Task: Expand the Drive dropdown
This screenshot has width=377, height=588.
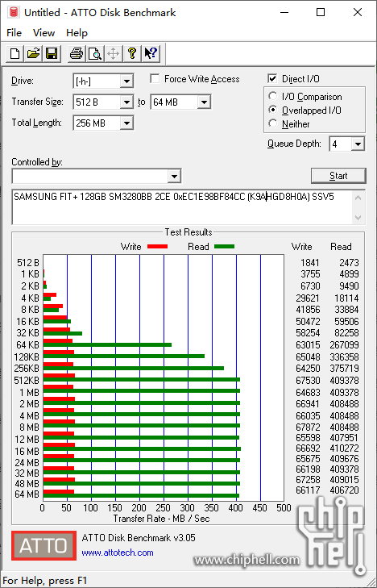Action: (x=126, y=81)
